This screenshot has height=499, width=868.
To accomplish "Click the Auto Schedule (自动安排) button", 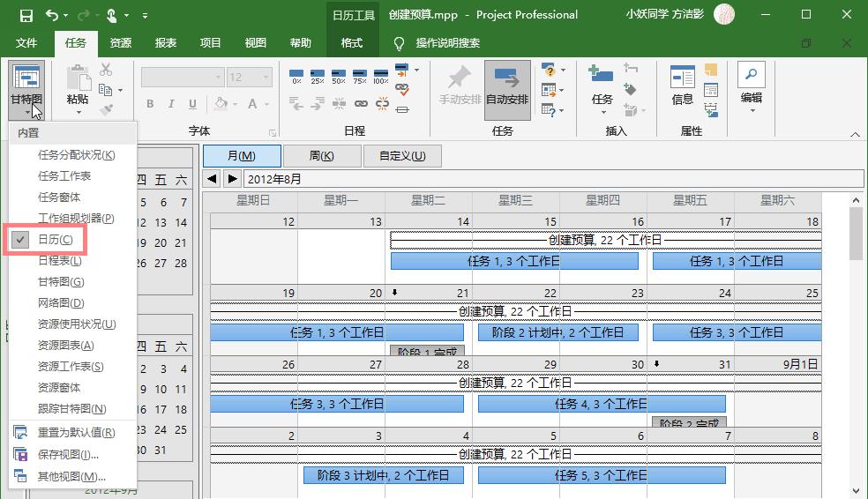I will pyautogui.click(x=506, y=89).
